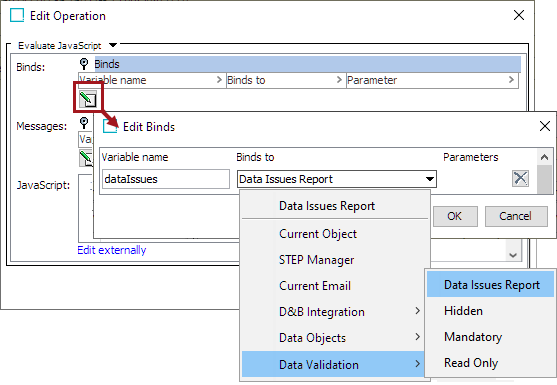
Task: Close the Edit Binds dialog
Action: 545,126
